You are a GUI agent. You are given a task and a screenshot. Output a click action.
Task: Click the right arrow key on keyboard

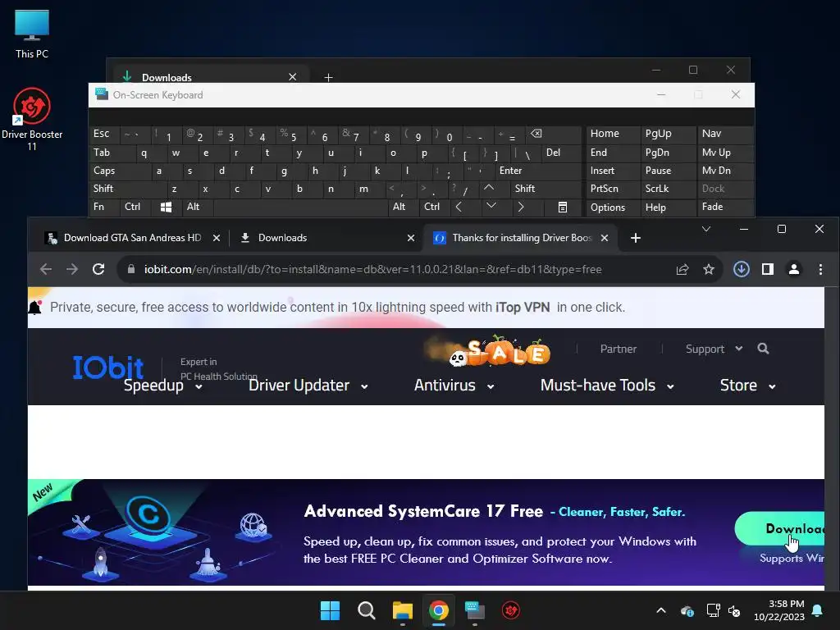tap(521, 207)
